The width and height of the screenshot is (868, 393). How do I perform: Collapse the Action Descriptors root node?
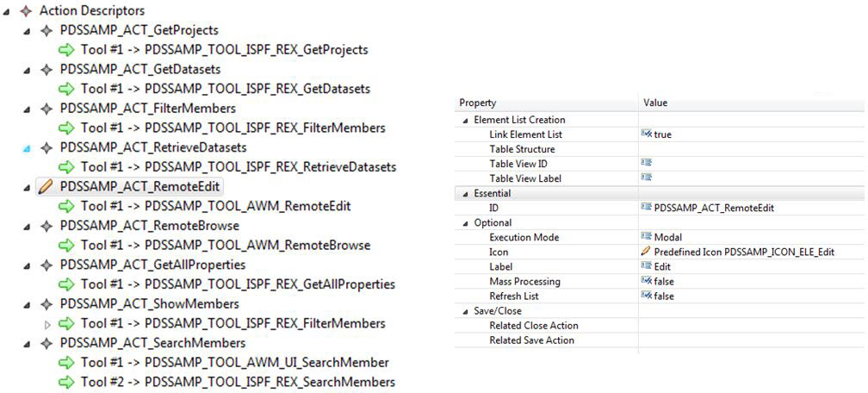[7, 12]
